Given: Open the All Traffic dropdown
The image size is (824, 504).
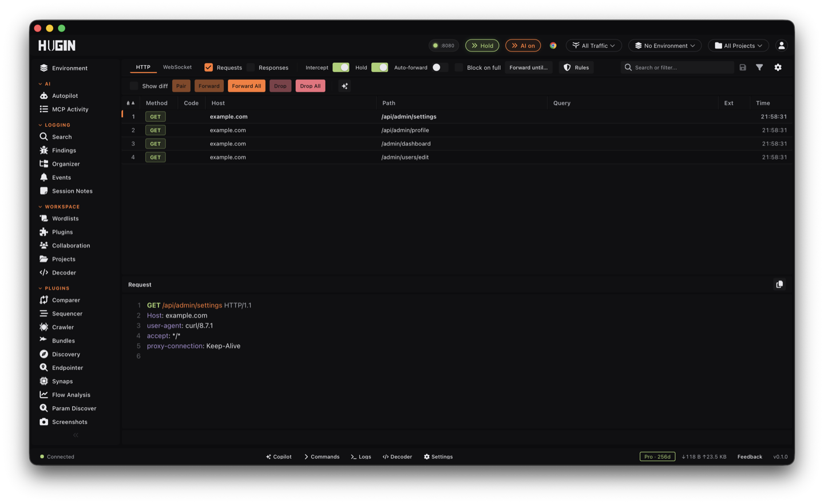Looking at the screenshot, I should pos(593,46).
